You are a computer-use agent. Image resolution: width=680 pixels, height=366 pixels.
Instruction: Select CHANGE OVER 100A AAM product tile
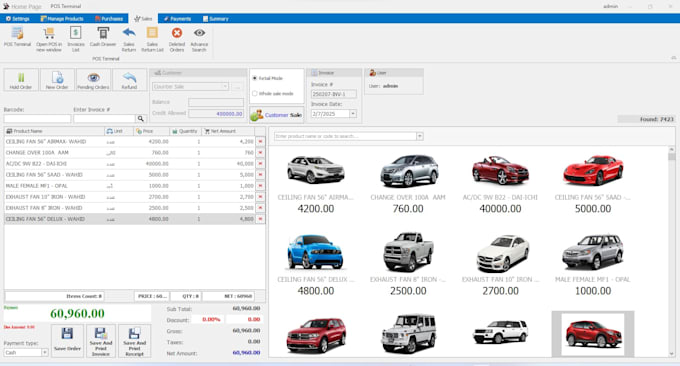click(408, 184)
